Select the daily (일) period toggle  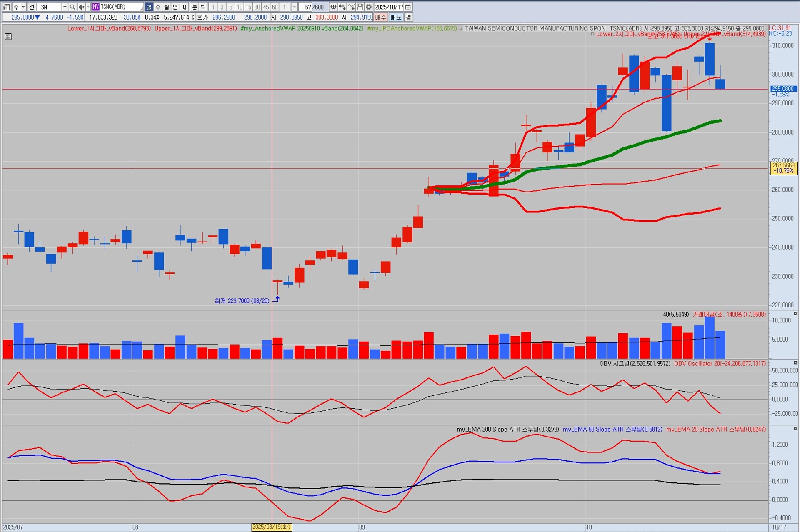(x=149, y=7)
